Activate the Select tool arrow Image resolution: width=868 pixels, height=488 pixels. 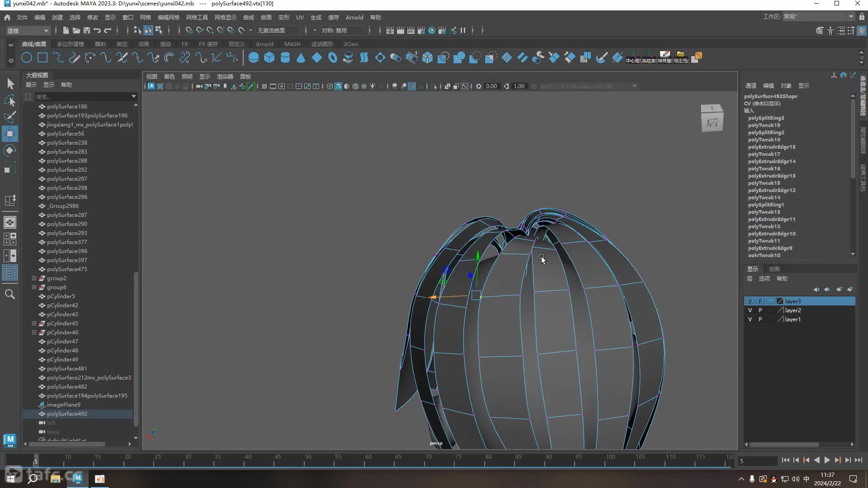point(10,84)
